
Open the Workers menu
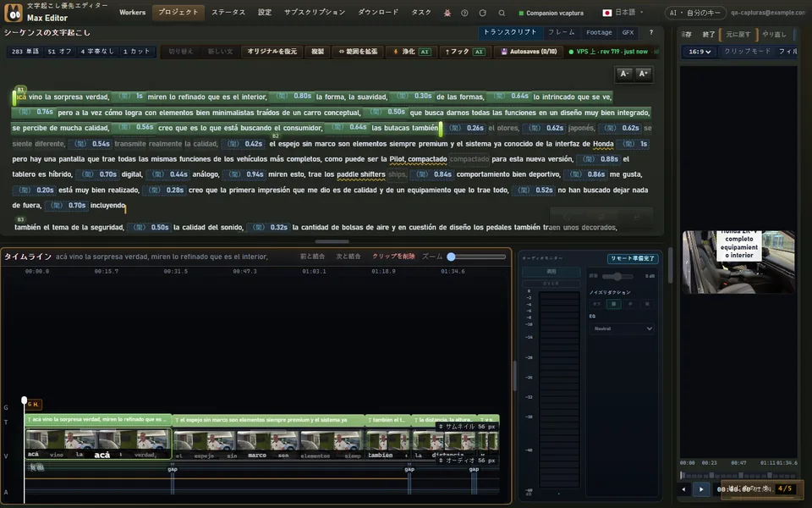(x=133, y=13)
